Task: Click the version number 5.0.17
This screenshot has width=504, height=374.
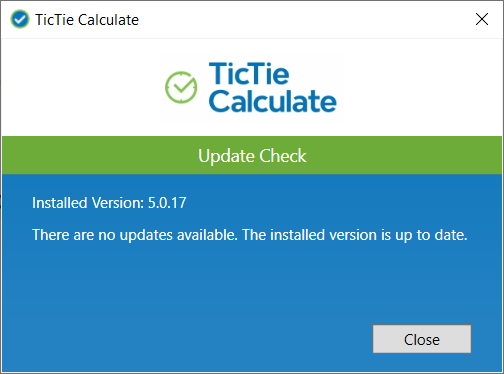Action: (x=167, y=203)
